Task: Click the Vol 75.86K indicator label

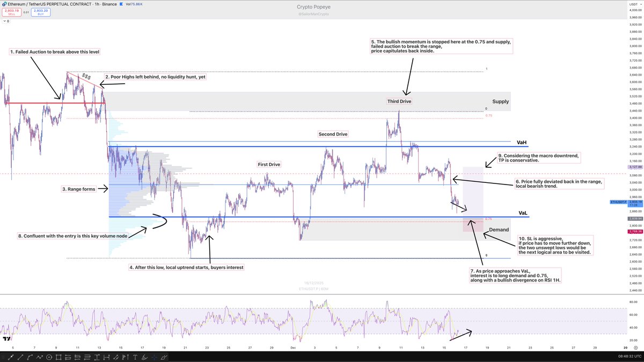Action: (x=134, y=4)
